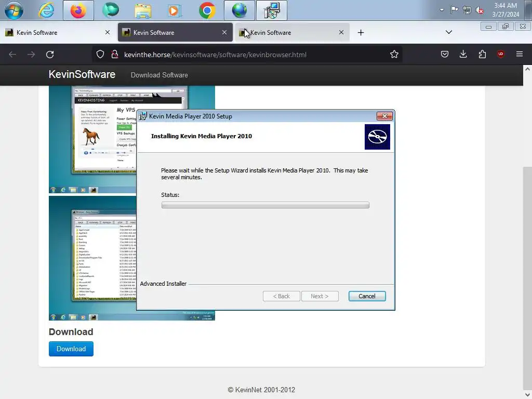
Task: Click the setup dialog title bar icon
Action: tap(143, 116)
